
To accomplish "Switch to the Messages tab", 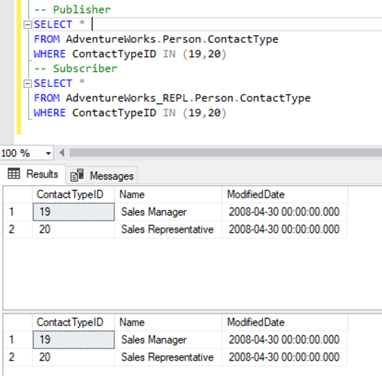I will tap(102, 175).
